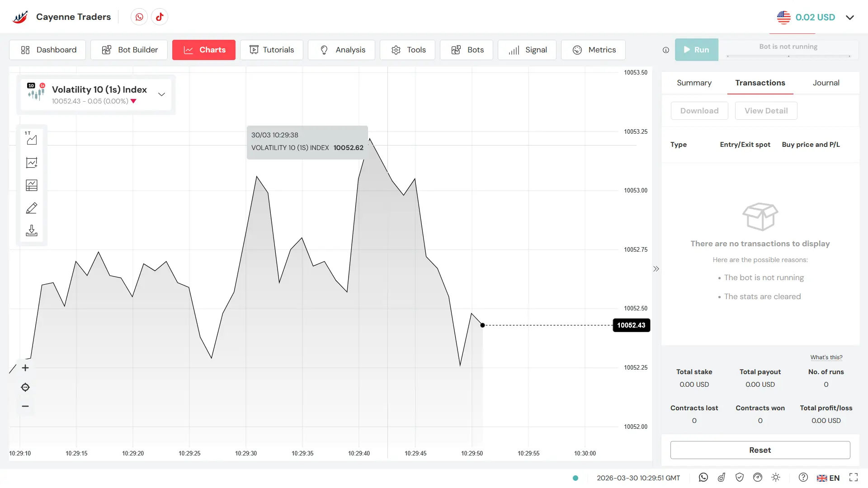Image resolution: width=868 pixels, height=488 pixels.
Task: Open the Bot Builder menu item
Action: [x=129, y=50]
